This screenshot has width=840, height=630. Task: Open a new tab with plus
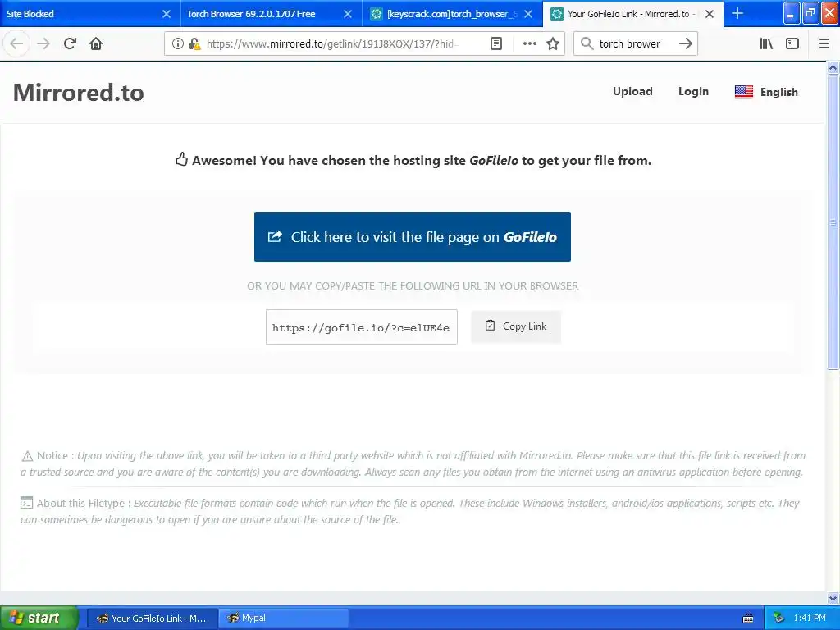(x=737, y=14)
